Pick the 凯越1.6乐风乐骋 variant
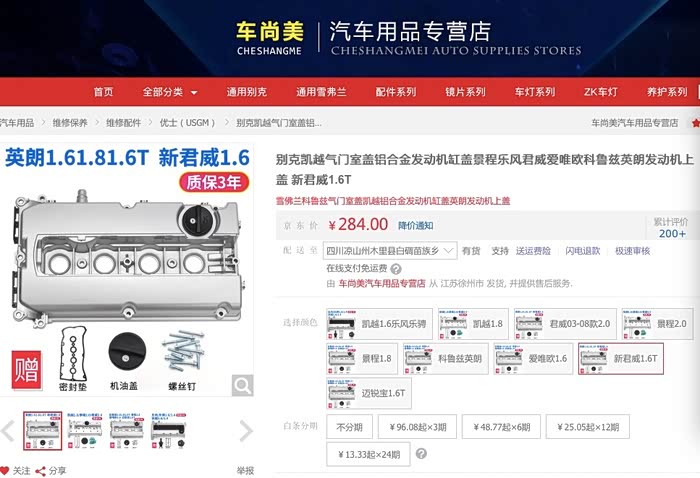 pos(379,324)
